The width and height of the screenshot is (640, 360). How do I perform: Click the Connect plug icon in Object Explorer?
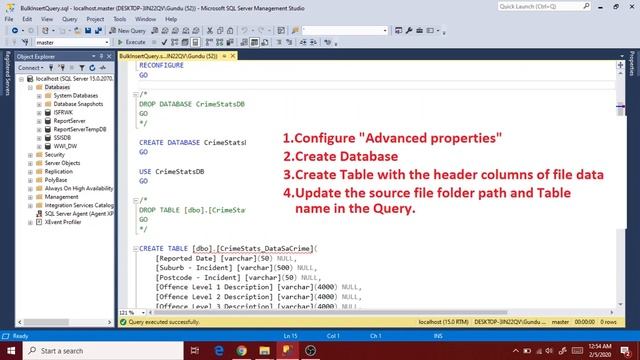pos(51,68)
